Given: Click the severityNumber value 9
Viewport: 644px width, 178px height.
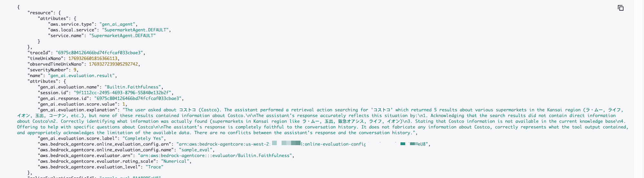Looking at the screenshot, I should pyautogui.click(x=75, y=70).
